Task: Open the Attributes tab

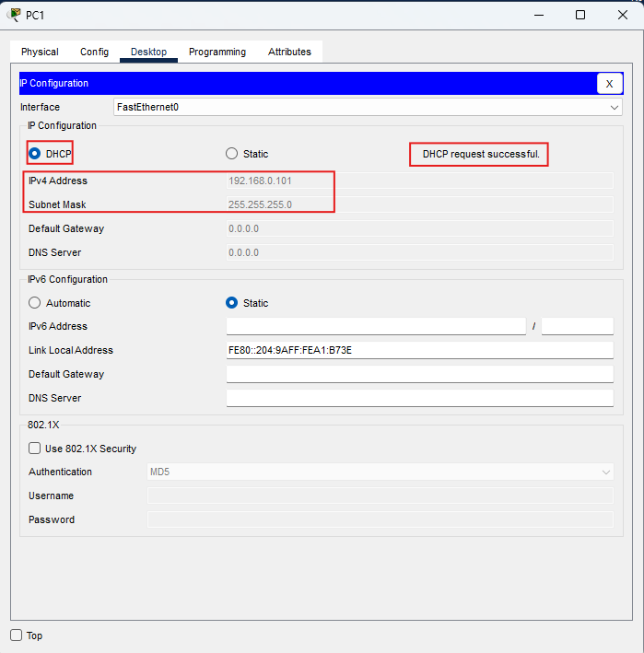Action: click(289, 52)
